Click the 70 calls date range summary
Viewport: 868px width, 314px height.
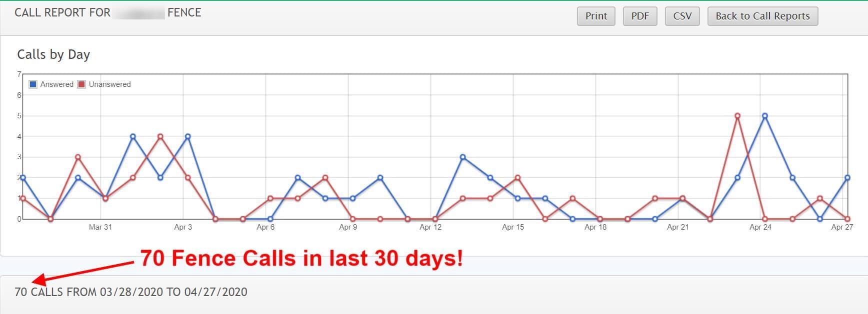[131, 292]
